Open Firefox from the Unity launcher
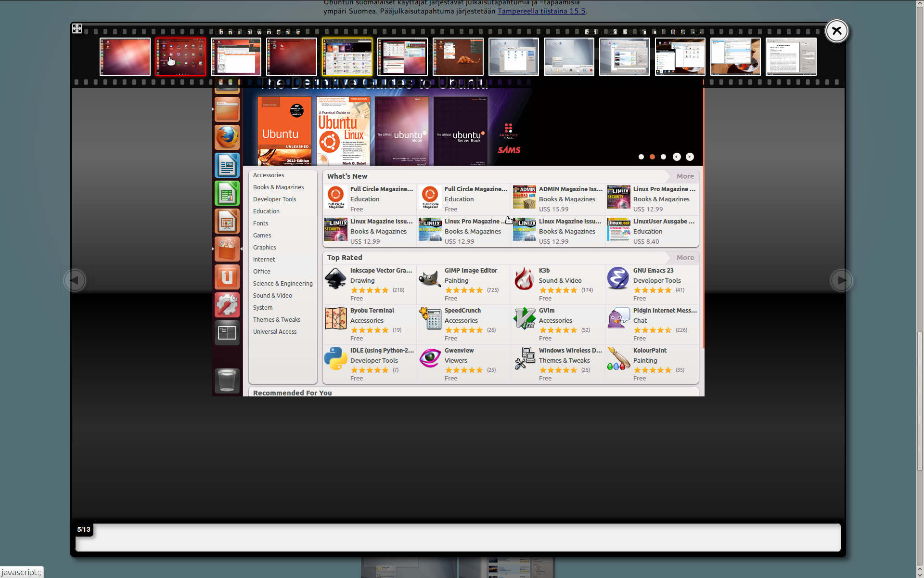 point(227,138)
